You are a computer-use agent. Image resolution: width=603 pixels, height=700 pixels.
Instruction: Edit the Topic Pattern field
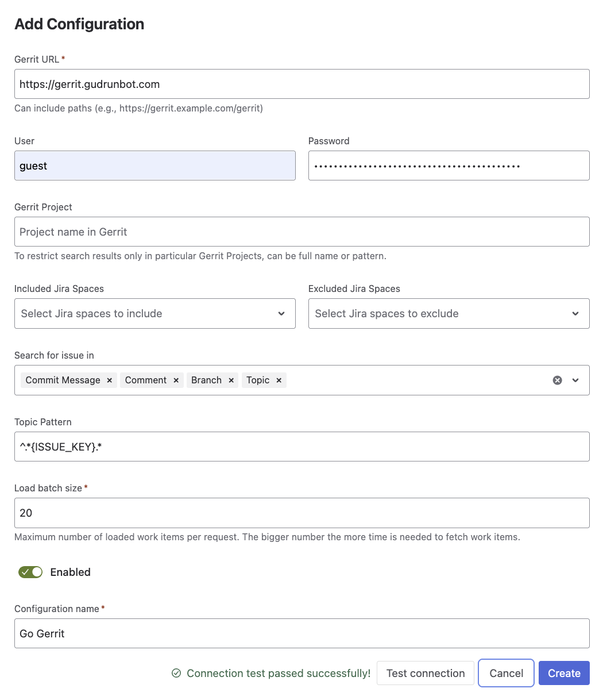pyautogui.click(x=301, y=447)
